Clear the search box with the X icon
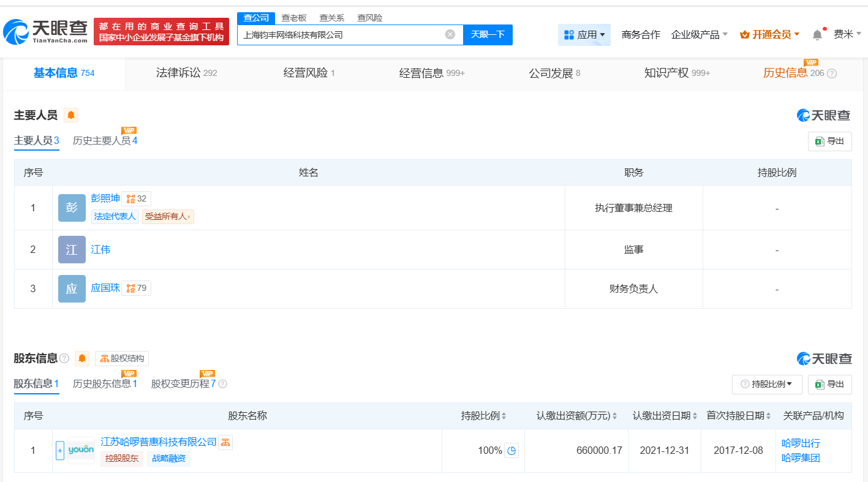 (450, 34)
